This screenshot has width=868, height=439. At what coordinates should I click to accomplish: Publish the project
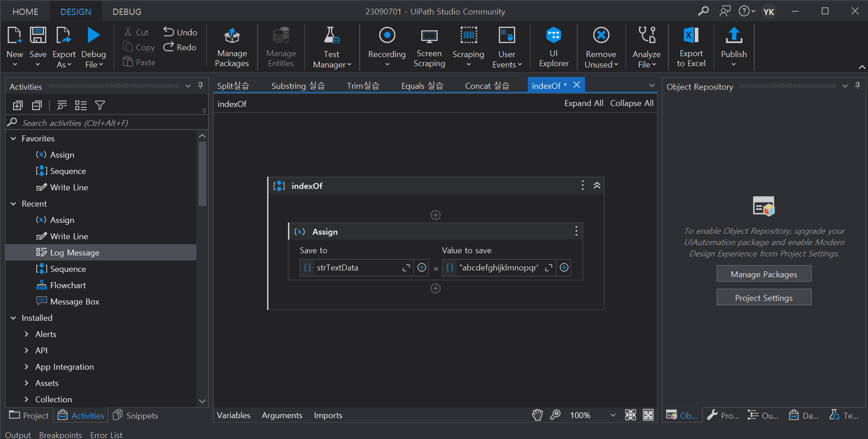734,47
